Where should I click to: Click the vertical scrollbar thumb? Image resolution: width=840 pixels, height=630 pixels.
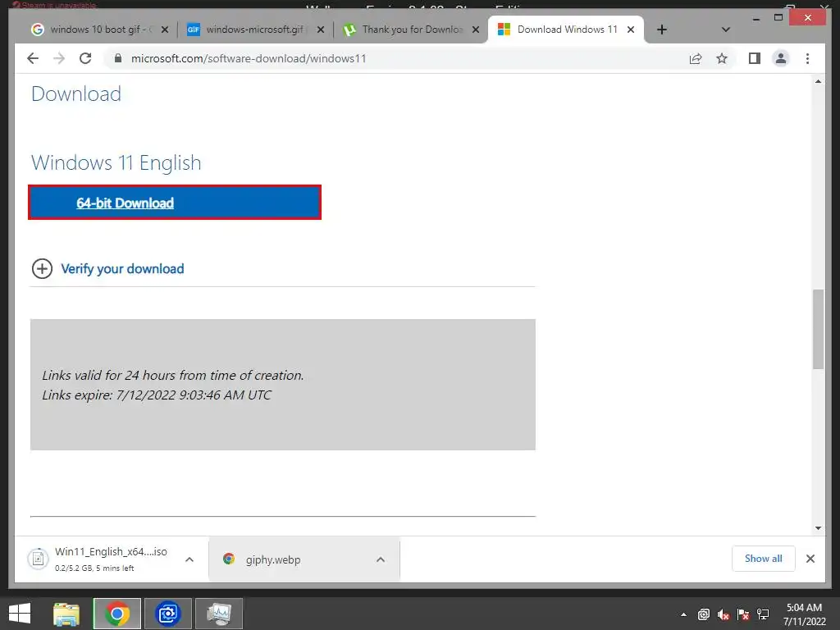pos(818,329)
